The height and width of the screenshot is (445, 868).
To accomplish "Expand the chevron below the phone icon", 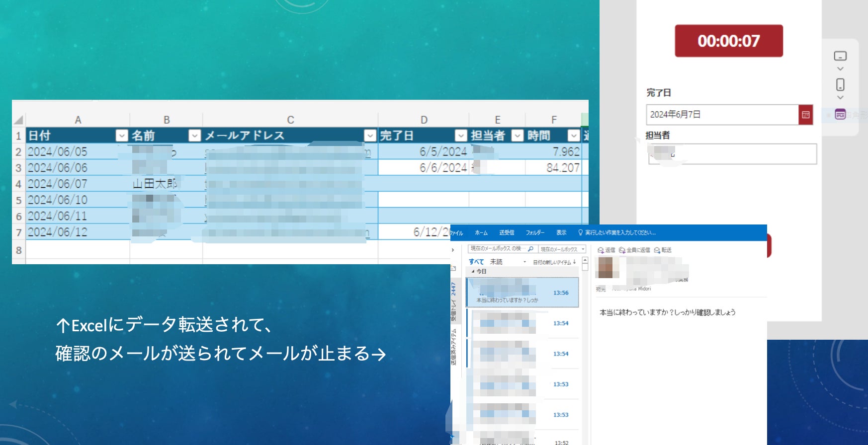I will [x=840, y=98].
